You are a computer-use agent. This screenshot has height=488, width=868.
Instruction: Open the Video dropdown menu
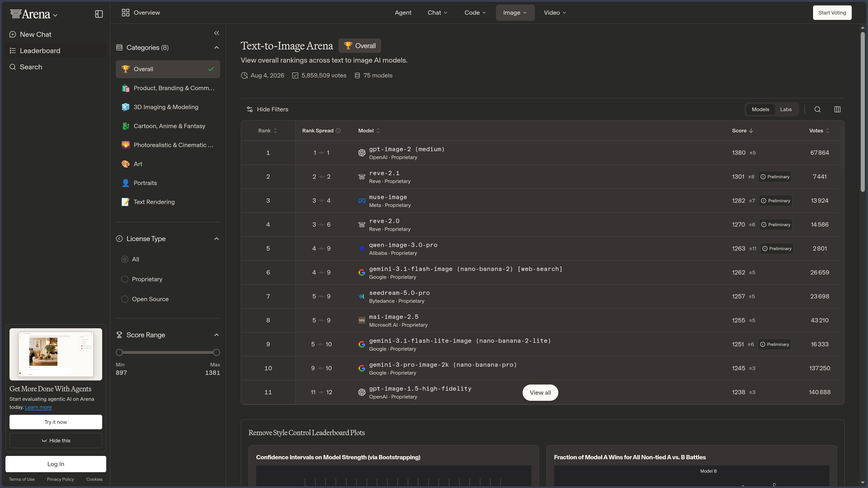coord(555,12)
